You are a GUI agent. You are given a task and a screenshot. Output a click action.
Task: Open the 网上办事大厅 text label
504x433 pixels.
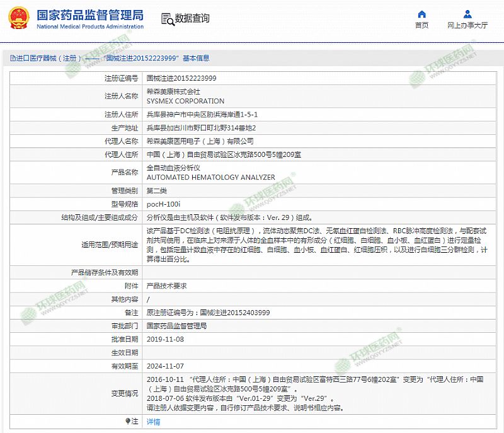click(x=467, y=26)
